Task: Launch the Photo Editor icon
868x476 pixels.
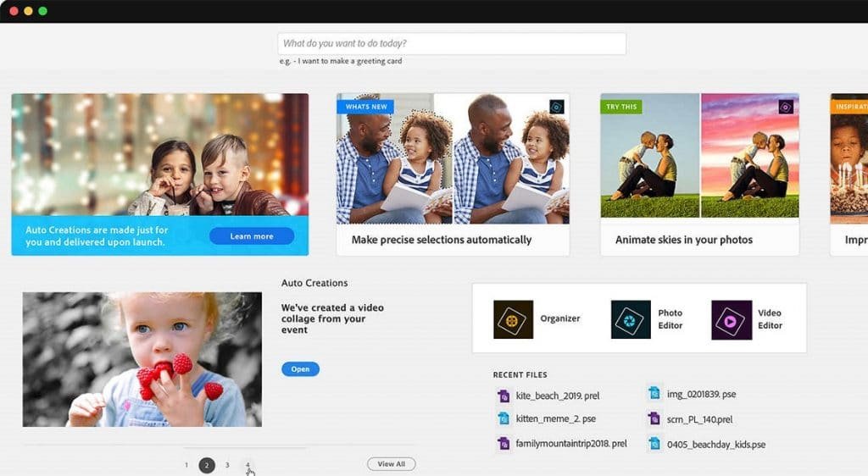Action: click(x=631, y=319)
